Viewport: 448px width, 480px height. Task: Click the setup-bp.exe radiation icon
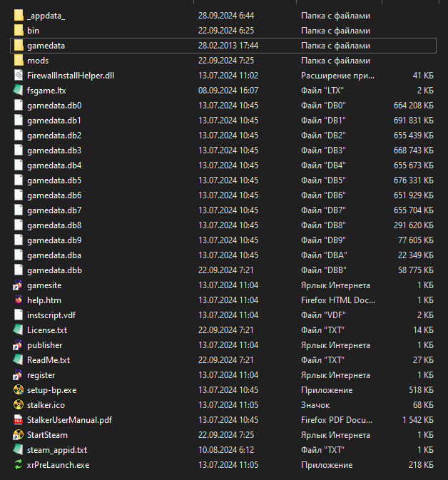point(19,390)
